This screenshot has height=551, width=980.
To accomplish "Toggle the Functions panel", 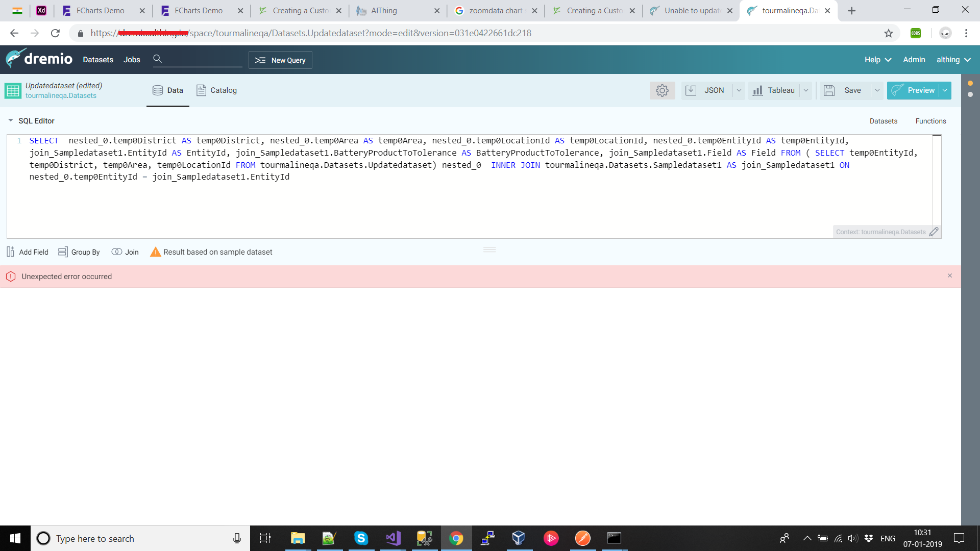I will pos(930,121).
